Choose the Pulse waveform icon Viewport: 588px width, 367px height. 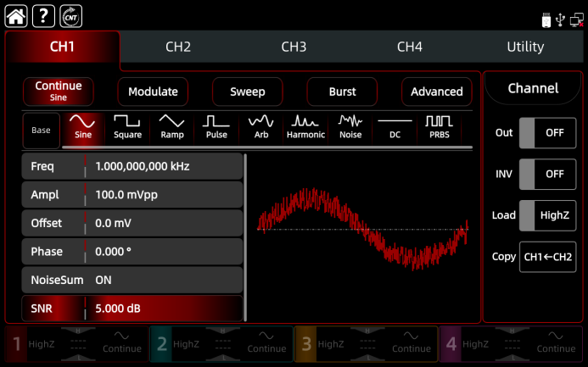(216, 127)
